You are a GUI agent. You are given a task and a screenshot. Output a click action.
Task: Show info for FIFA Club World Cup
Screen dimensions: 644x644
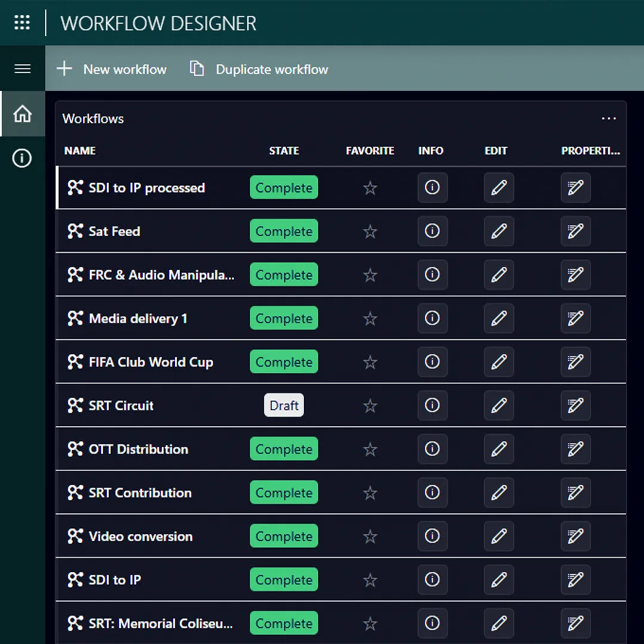(x=432, y=361)
